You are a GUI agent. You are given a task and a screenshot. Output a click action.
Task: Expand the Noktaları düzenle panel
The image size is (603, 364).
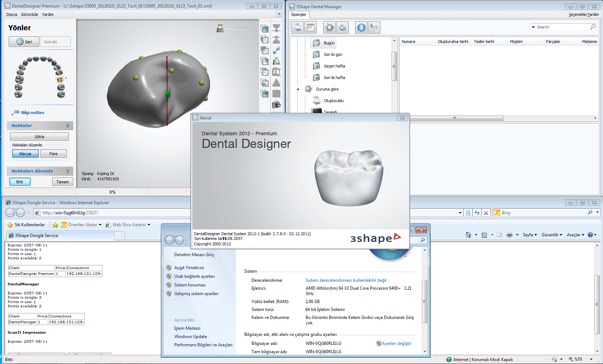coord(67,171)
